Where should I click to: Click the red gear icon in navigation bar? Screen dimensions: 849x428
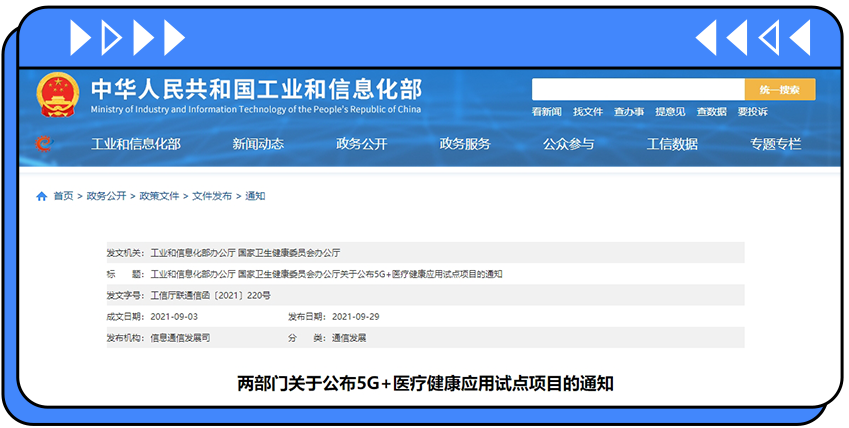coord(43,144)
